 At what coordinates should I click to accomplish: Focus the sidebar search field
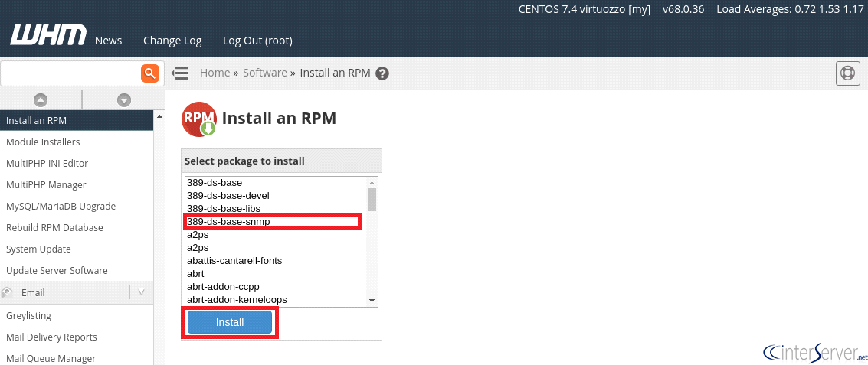click(x=70, y=73)
